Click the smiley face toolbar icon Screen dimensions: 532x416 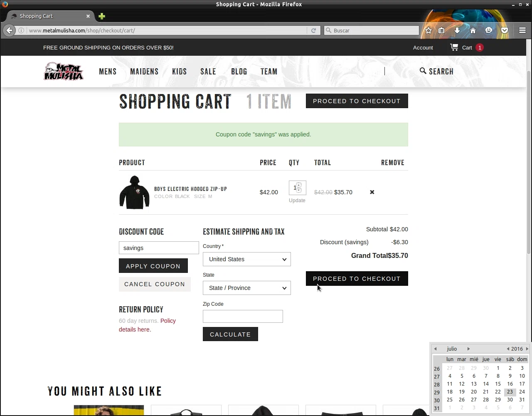coord(489,30)
